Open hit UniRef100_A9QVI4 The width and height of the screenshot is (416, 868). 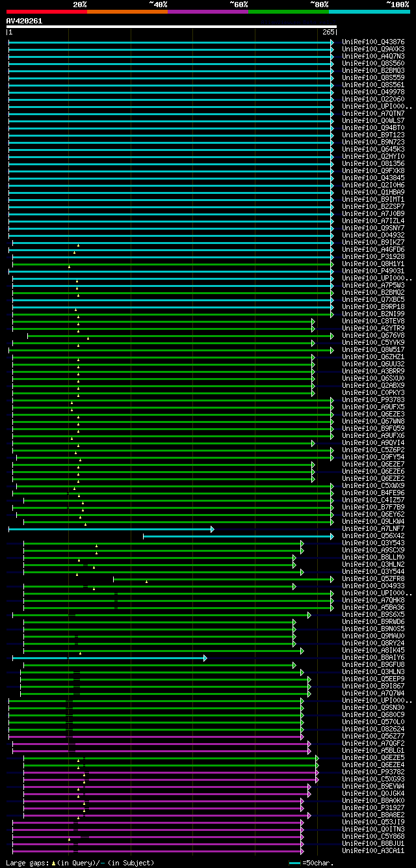373,443
